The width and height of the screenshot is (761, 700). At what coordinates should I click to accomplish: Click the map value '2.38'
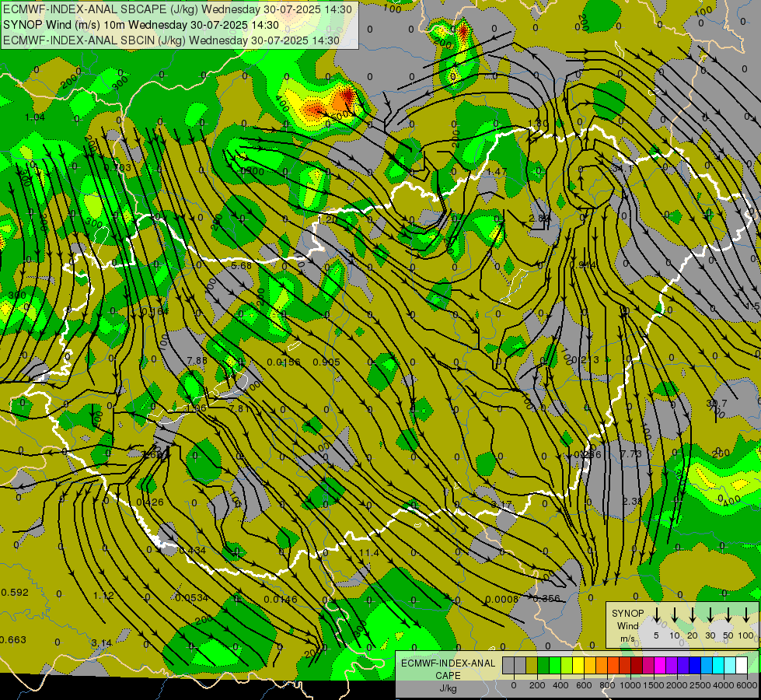click(632, 502)
